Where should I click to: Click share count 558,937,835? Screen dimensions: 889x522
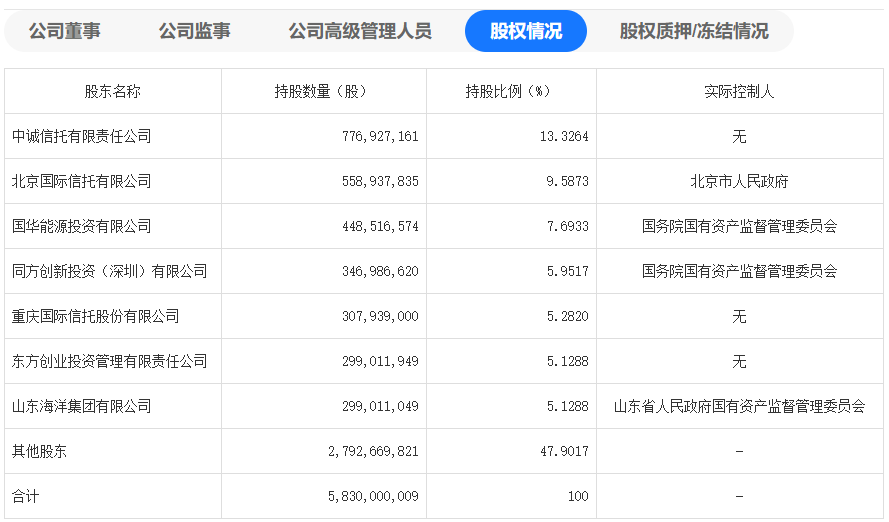(x=380, y=181)
